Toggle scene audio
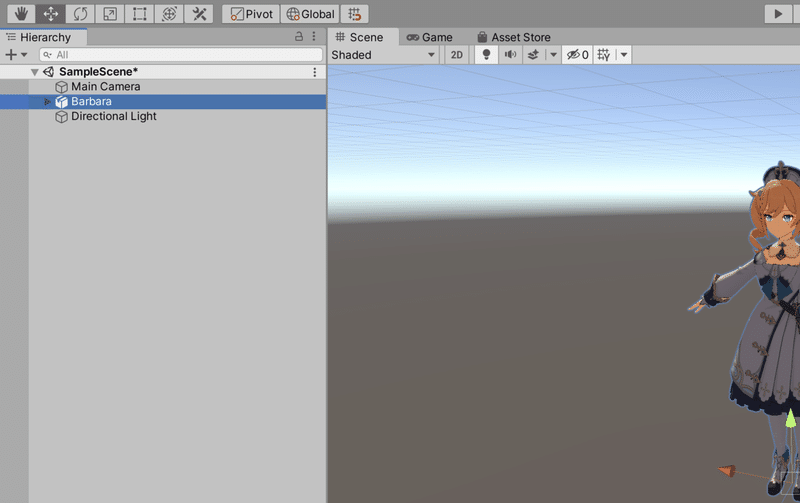Image resolution: width=800 pixels, height=503 pixels. (510, 55)
